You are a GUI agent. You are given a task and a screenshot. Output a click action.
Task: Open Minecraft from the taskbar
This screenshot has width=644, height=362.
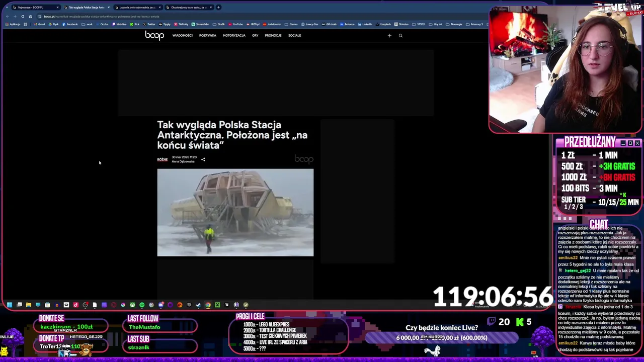217,305
